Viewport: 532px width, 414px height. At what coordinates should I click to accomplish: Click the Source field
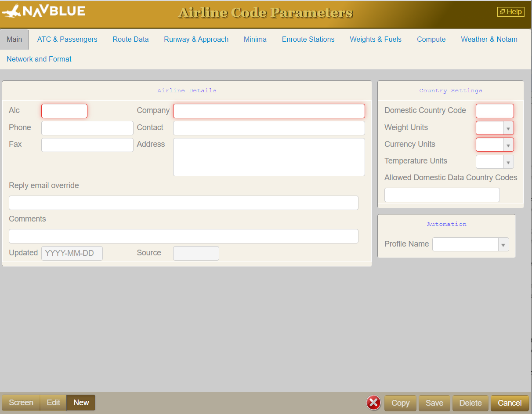pyautogui.click(x=196, y=253)
